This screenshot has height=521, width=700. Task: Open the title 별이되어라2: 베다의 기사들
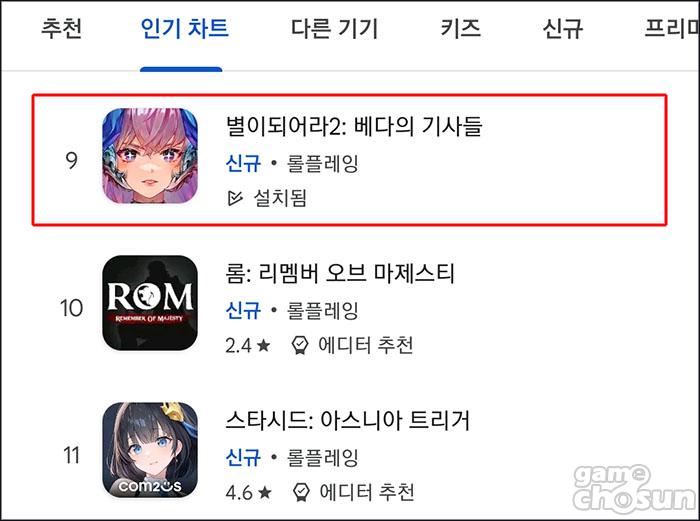(x=354, y=126)
